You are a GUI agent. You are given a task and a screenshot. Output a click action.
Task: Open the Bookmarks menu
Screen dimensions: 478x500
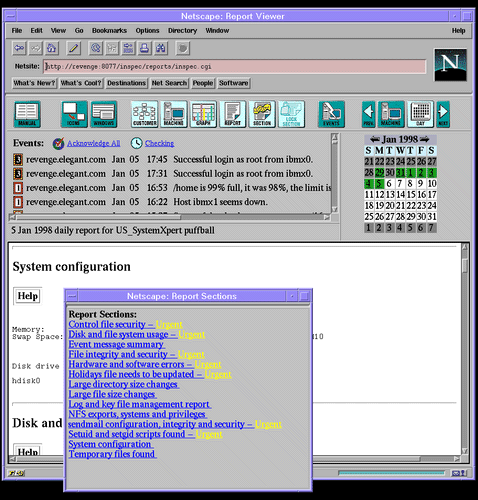click(109, 31)
